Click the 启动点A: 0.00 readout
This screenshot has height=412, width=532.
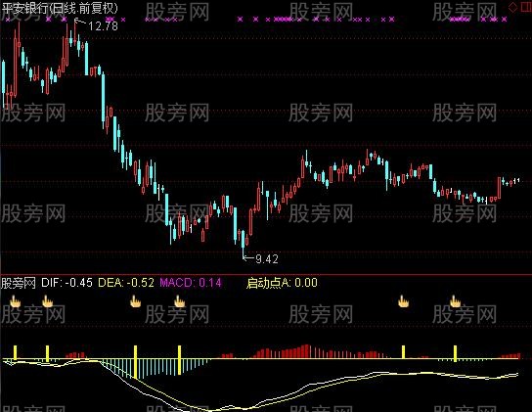[x=282, y=283]
